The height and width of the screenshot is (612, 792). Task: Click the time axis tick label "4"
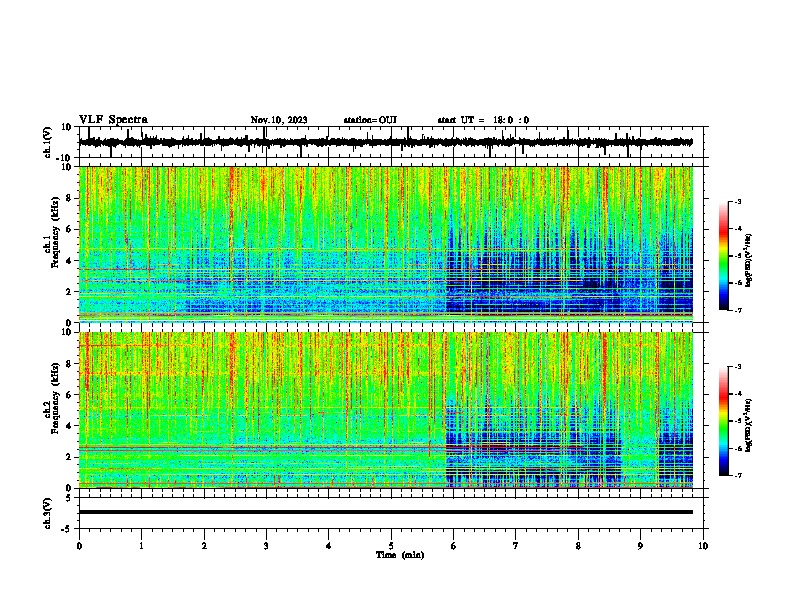click(329, 546)
